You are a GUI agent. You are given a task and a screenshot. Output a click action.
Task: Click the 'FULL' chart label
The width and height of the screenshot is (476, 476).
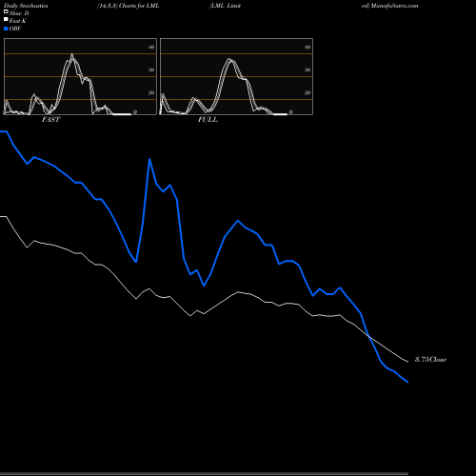208,120
